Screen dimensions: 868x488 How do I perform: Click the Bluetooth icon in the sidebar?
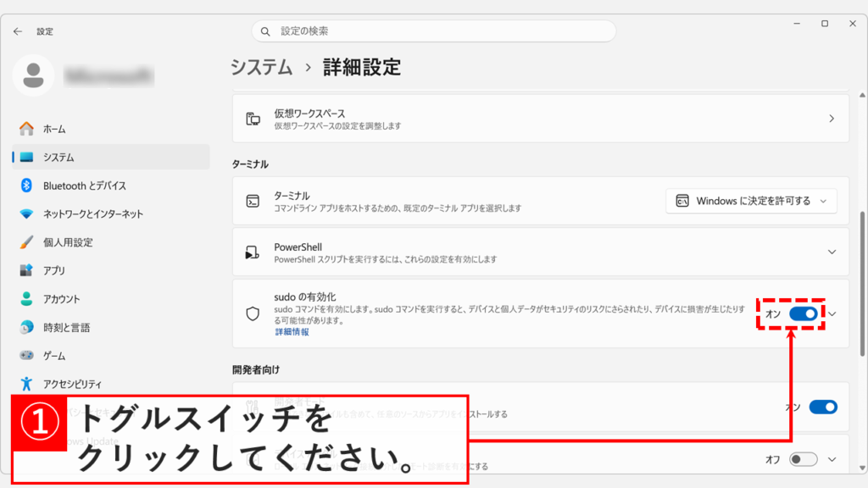(x=26, y=186)
